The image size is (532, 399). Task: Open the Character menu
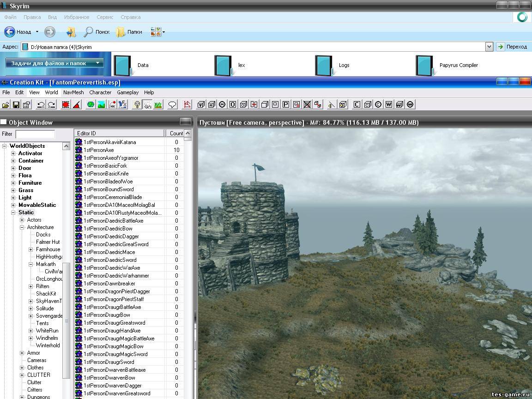coord(100,92)
